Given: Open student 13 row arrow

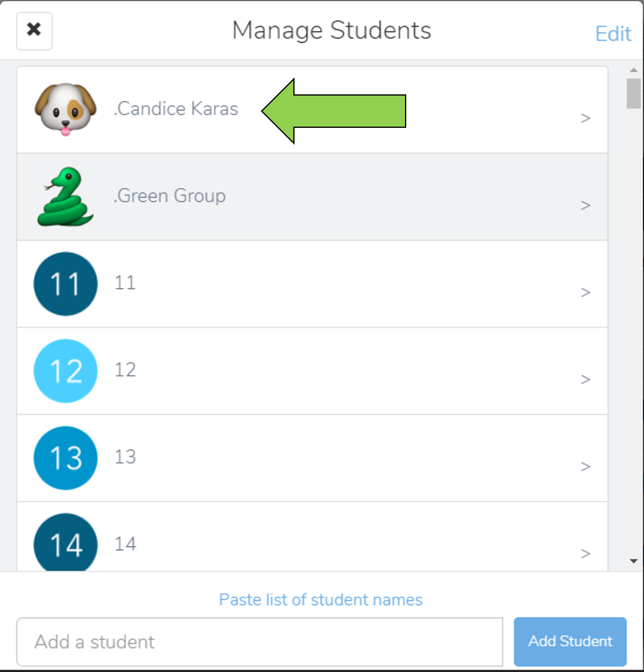Looking at the screenshot, I should 585,467.
